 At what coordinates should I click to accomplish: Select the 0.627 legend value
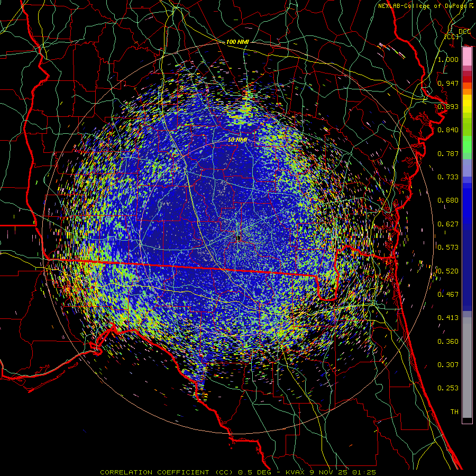[448, 224]
